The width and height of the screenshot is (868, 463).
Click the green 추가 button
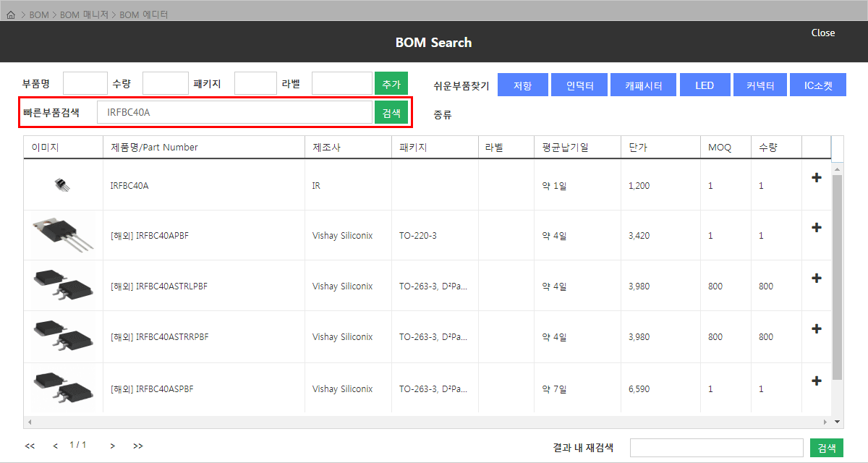[391, 84]
